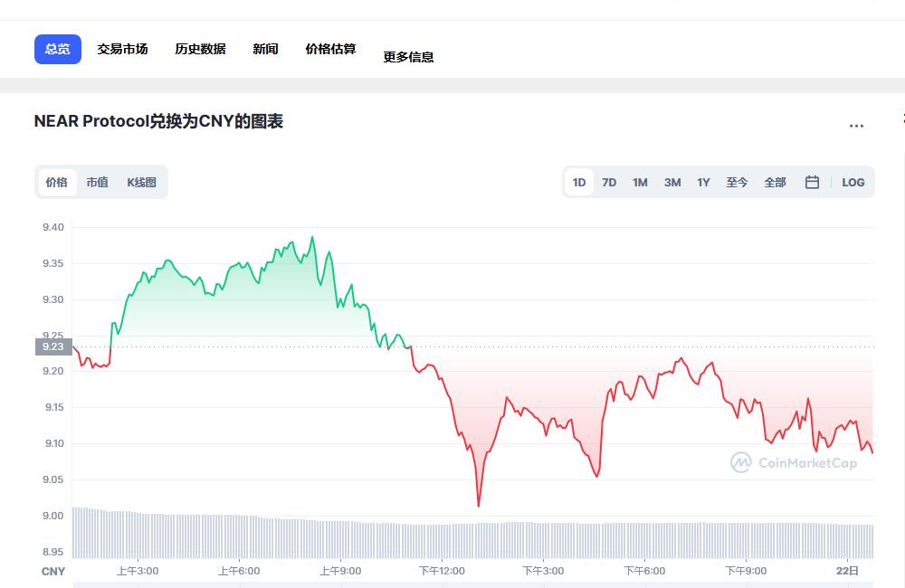The image size is (905, 588).
Task: Open the calendar date range picker
Action: (x=812, y=182)
